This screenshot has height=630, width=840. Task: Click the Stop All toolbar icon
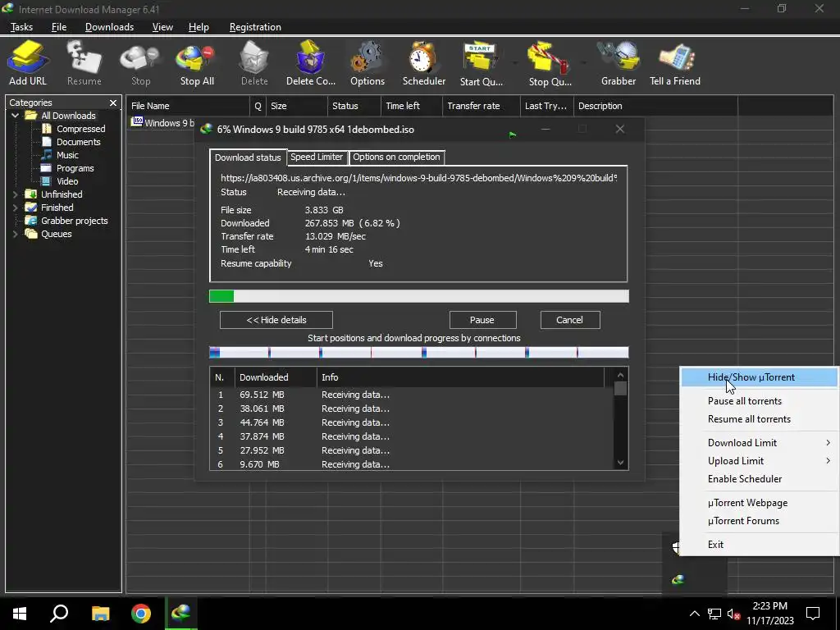point(197,63)
